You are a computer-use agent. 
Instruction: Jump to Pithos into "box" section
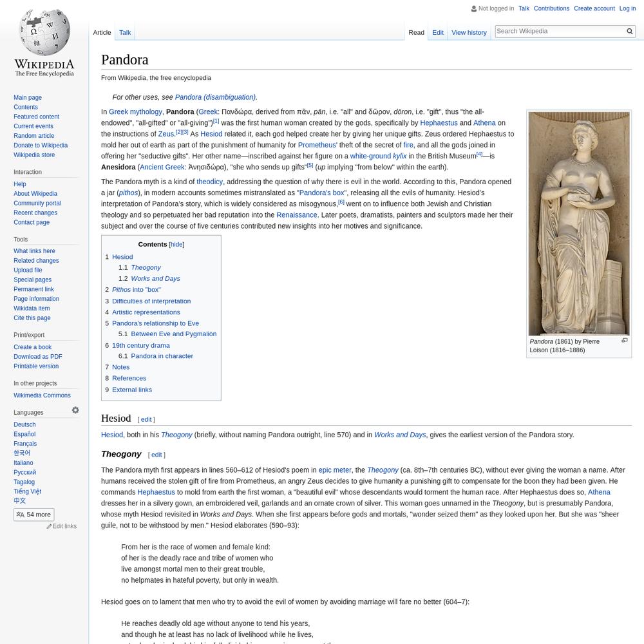point(137,290)
